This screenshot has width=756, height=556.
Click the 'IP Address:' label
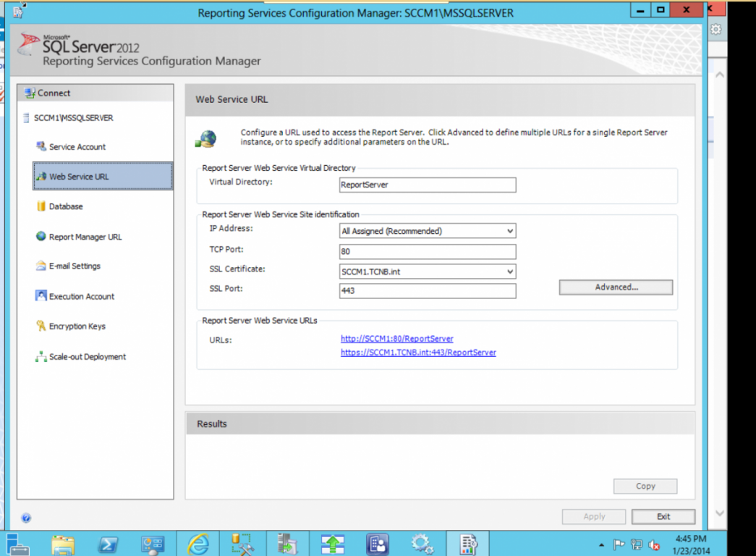point(231,228)
